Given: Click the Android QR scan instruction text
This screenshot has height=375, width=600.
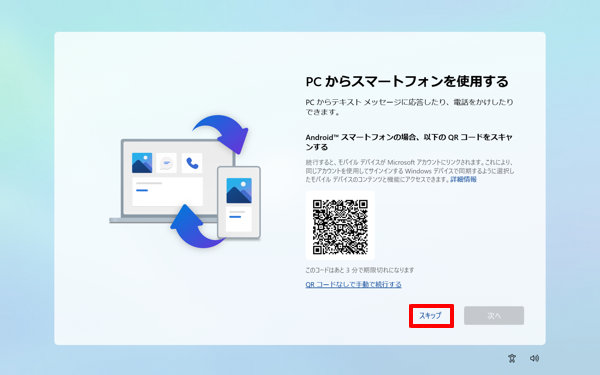Looking at the screenshot, I should tap(409, 142).
